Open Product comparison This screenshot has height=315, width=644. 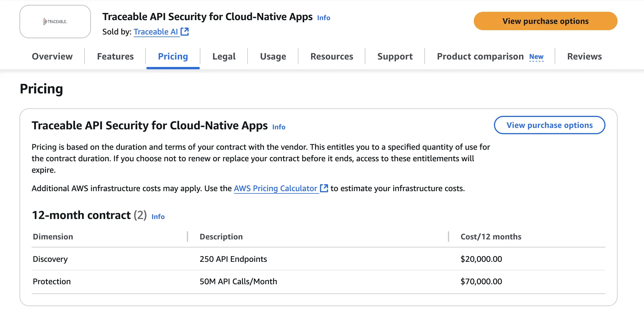tap(480, 56)
